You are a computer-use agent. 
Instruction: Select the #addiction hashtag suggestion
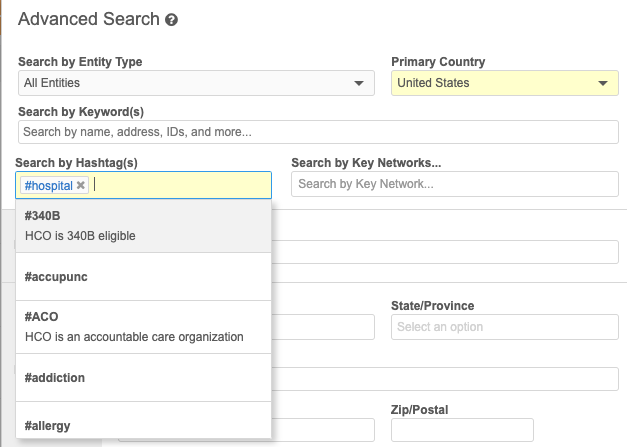click(x=143, y=378)
